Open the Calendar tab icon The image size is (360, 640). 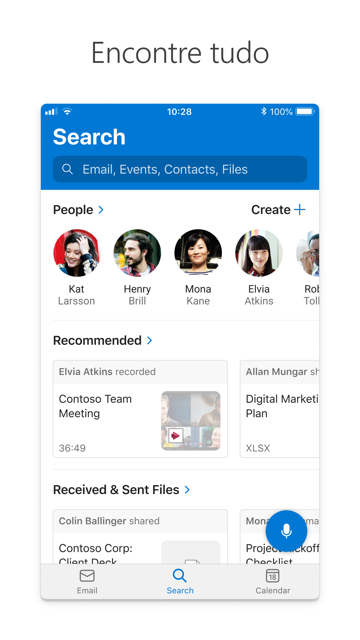(x=273, y=576)
